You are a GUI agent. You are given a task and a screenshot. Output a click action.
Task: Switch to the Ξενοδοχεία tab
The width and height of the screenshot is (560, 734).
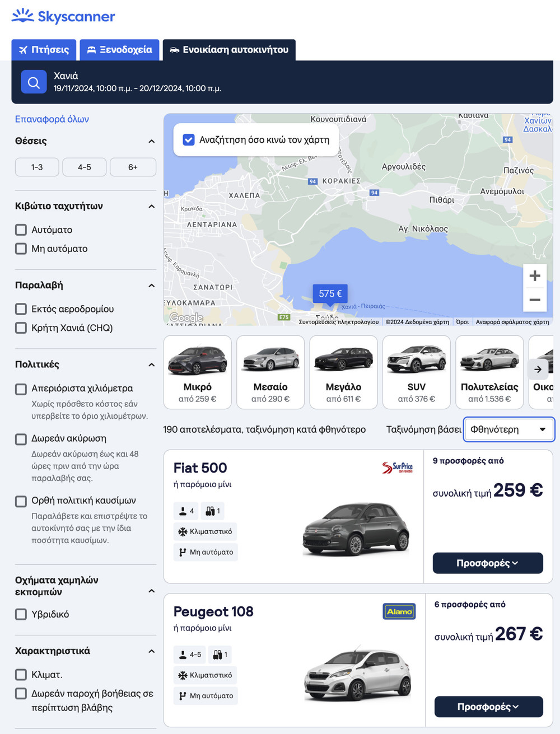click(x=120, y=50)
